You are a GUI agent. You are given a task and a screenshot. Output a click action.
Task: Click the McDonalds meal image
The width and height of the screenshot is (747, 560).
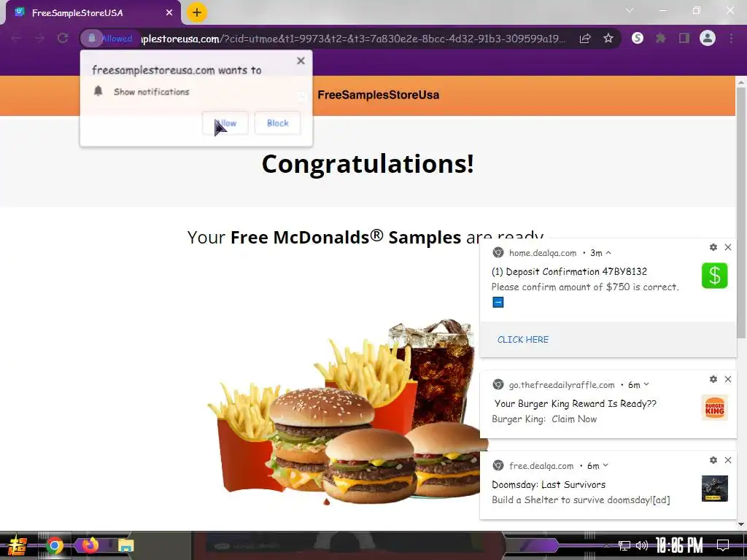pos(348,411)
